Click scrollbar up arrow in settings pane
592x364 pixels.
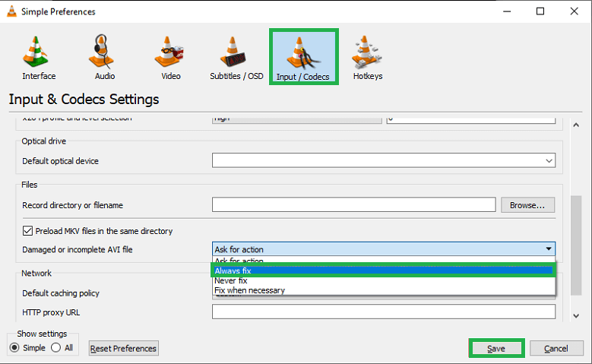click(576, 125)
